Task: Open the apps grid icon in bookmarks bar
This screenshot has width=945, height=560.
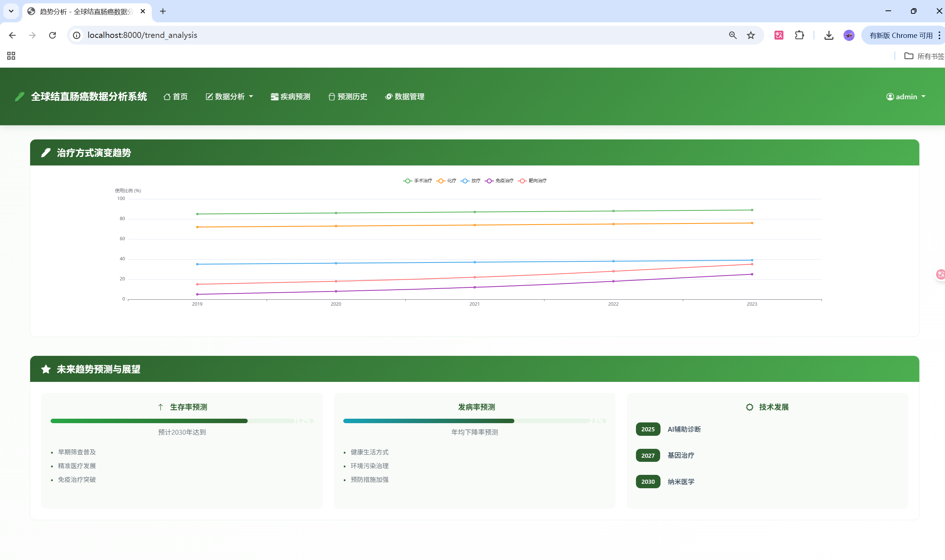Action: 11,56
